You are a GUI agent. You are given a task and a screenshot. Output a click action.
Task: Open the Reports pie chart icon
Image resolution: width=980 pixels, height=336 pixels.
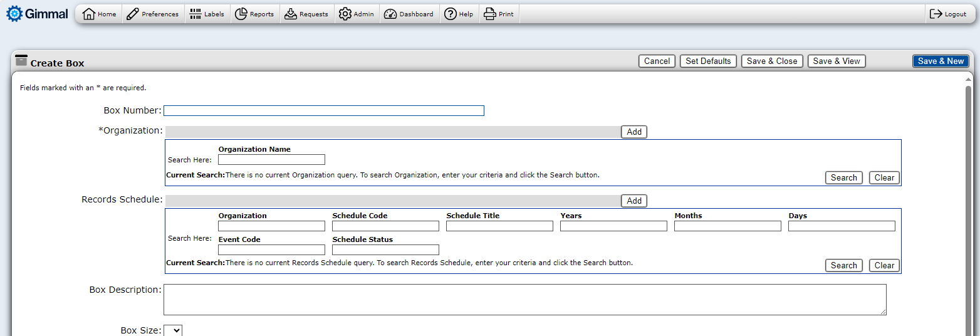click(241, 14)
